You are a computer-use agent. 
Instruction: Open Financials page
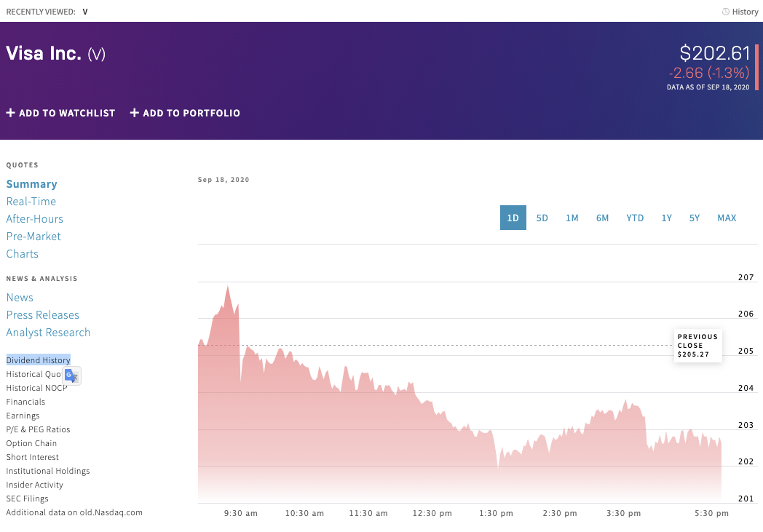(25, 402)
